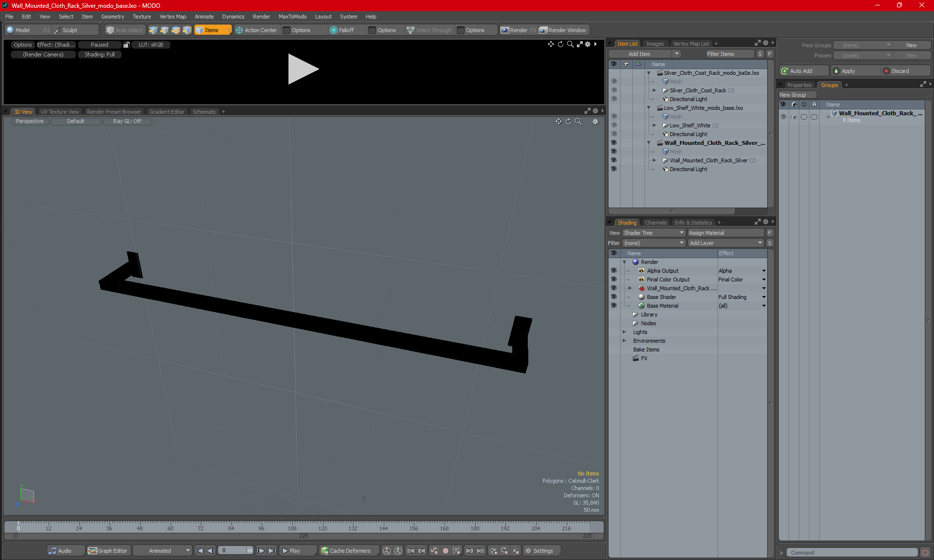Open the Action Center tool
Viewport: 934px width, 560px height.
(256, 30)
